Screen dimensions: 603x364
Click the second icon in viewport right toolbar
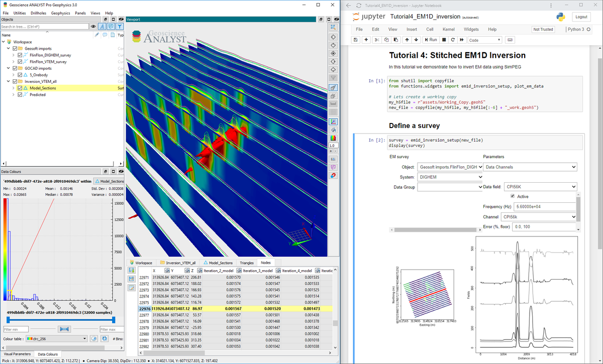click(333, 37)
